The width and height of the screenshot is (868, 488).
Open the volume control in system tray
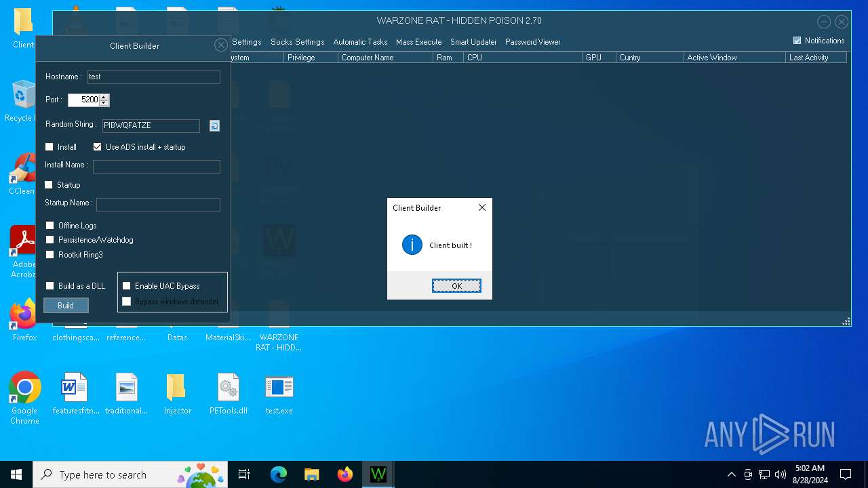pos(781,474)
